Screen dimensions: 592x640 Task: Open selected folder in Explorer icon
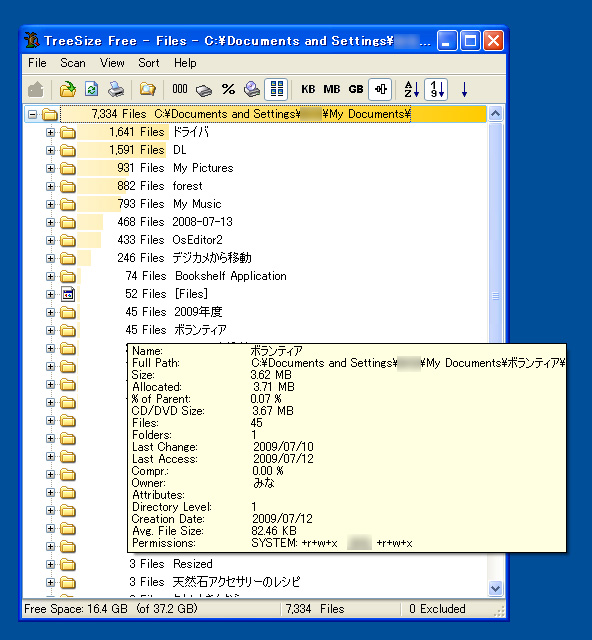[147, 89]
